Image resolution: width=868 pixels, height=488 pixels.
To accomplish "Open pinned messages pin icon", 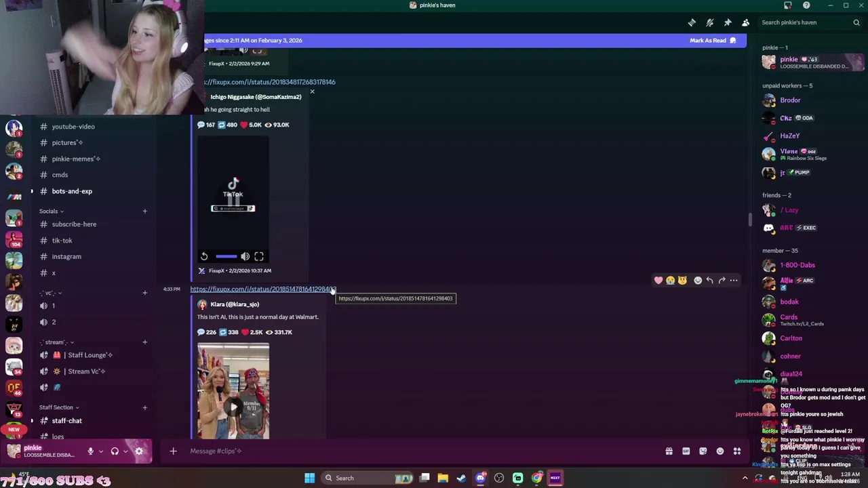I will point(728,22).
